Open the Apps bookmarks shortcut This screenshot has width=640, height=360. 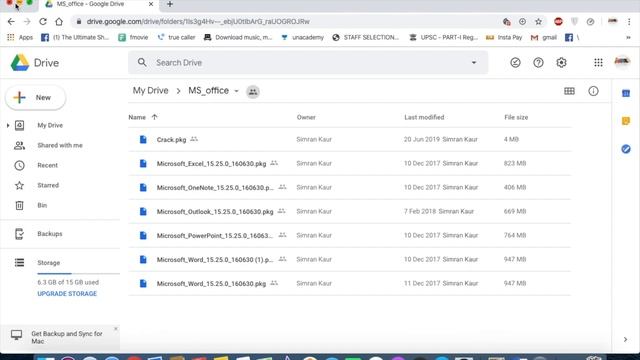point(20,38)
